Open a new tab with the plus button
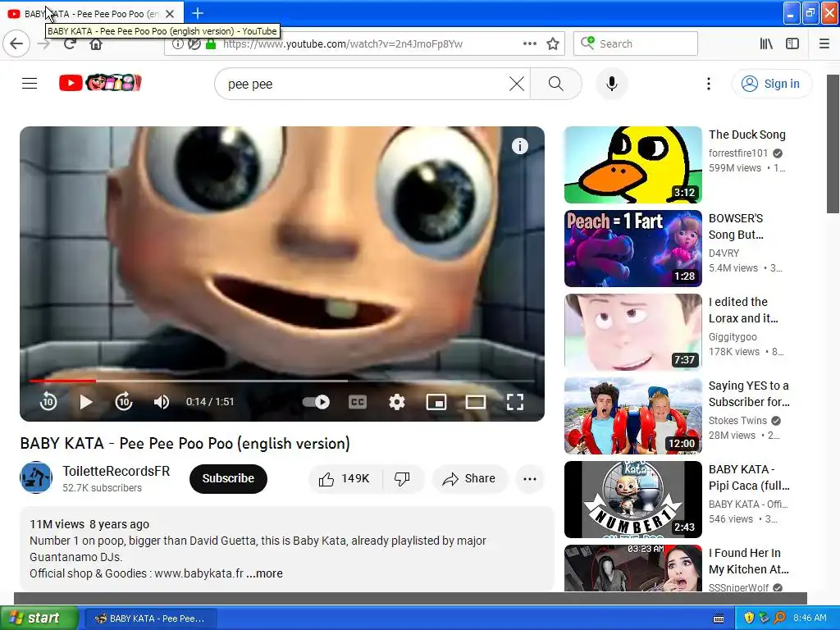Image resolution: width=840 pixels, height=630 pixels. point(198,13)
